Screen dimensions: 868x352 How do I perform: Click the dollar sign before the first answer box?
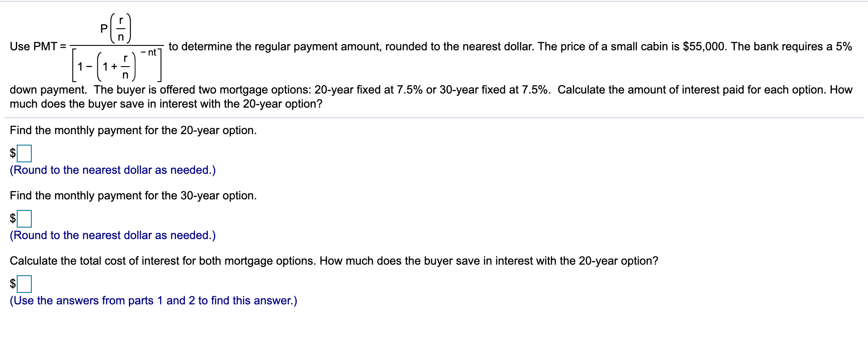tap(13, 153)
